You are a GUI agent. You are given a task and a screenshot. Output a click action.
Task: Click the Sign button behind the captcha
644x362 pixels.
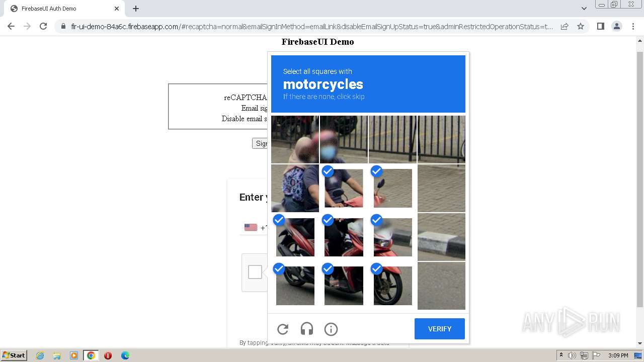(261, 143)
